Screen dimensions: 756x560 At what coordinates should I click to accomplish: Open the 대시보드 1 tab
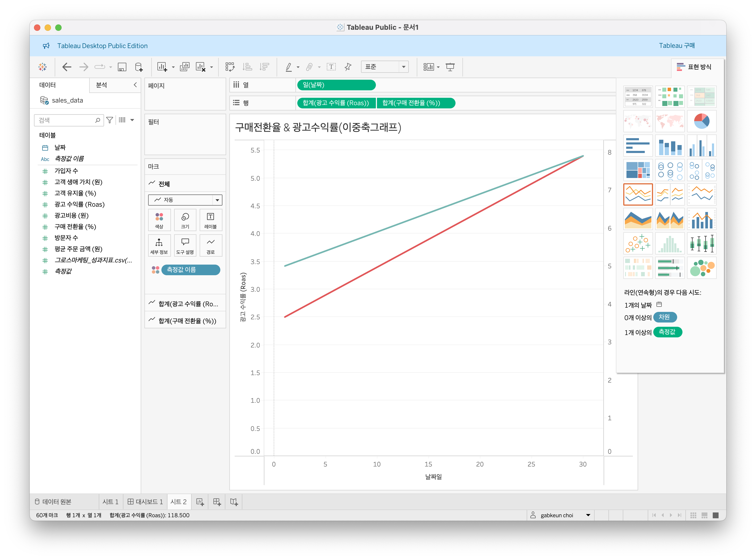coord(145,502)
